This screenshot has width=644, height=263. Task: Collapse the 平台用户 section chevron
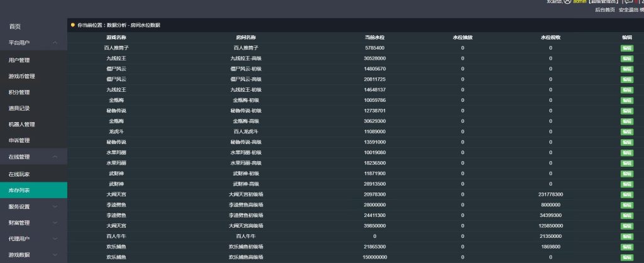pyautogui.click(x=55, y=42)
